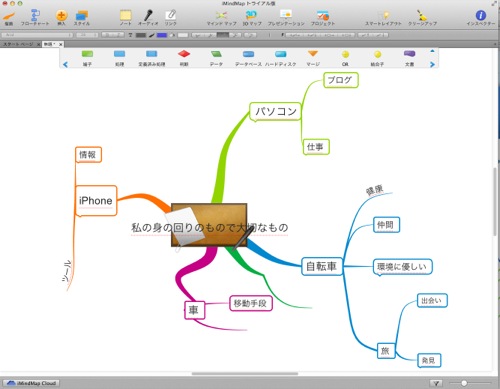The width and height of the screenshot is (500, 389).
Task: Show more shapes with right arrow
Action: coord(432,65)
